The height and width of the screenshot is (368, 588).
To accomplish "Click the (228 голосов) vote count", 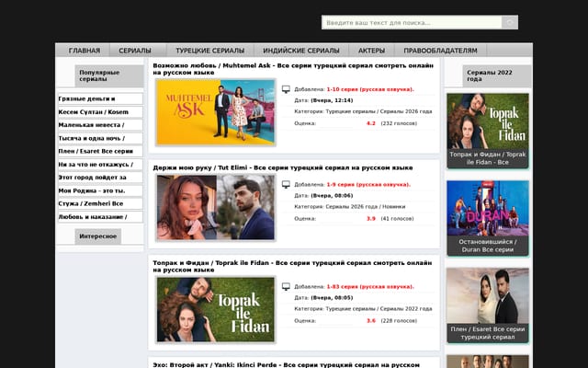I will click(399, 321).
